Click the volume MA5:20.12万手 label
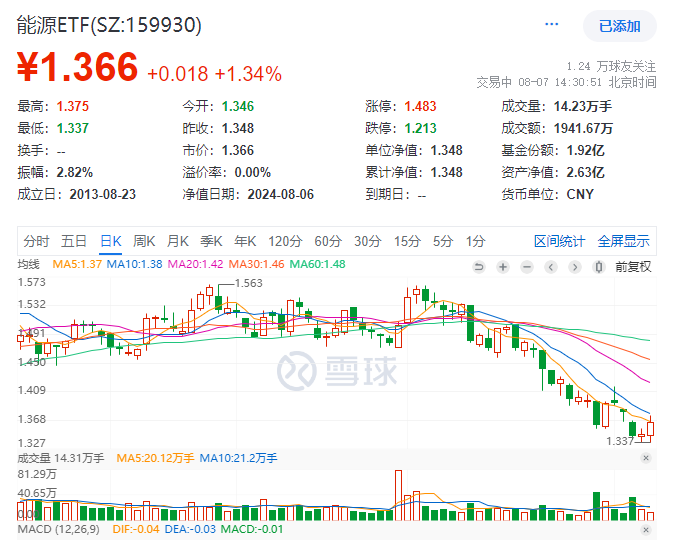 (x=155, y=458)
